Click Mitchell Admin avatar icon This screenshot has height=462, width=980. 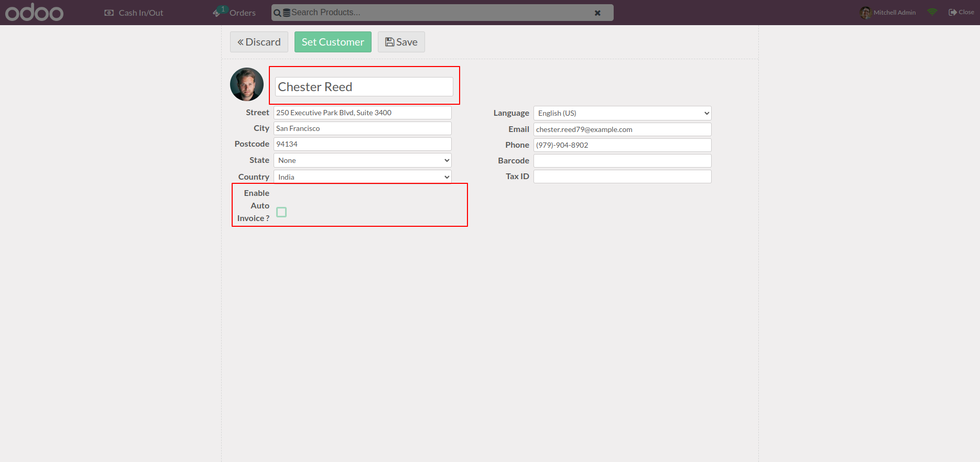tap(865, 13)
